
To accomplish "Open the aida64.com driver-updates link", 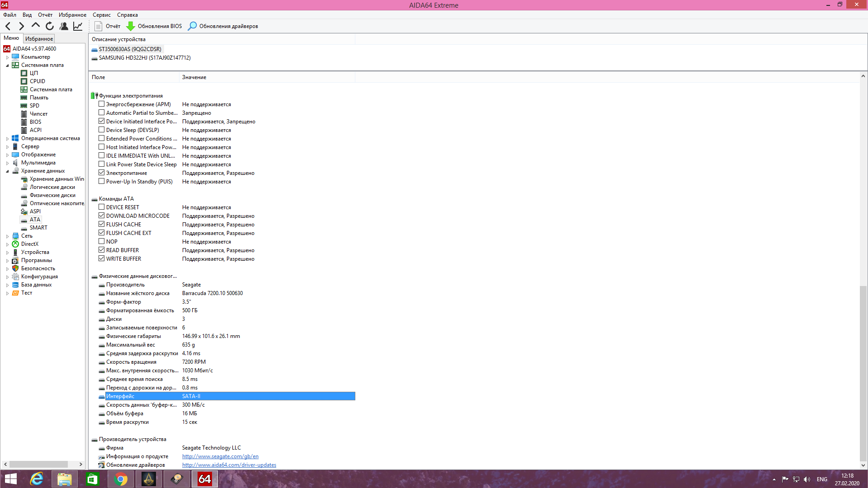I will coord(229,465).
